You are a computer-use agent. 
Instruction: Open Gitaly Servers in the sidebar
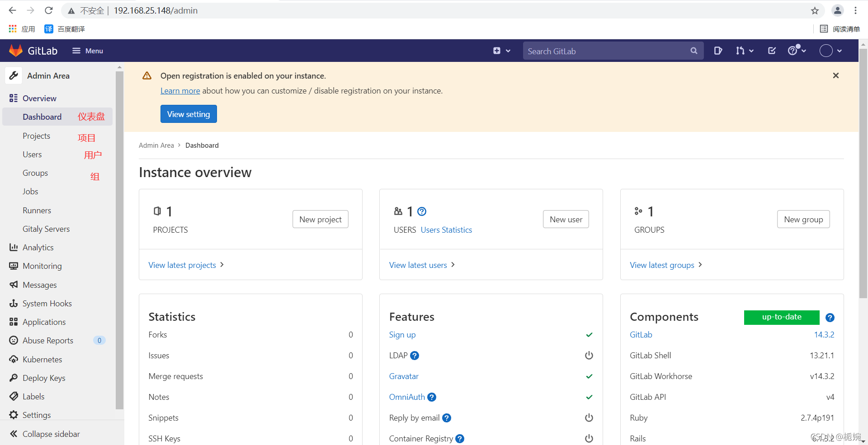tap(46, 229)
